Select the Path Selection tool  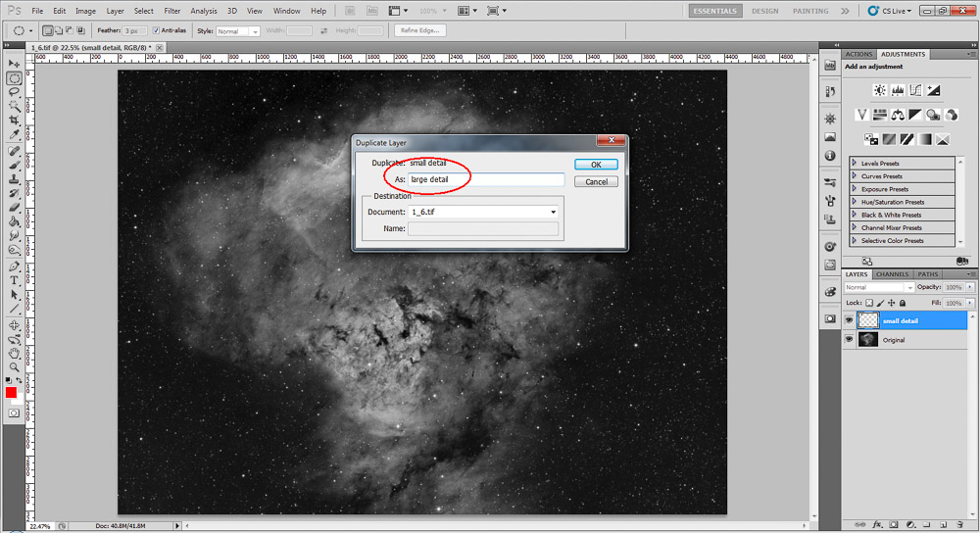pos(14,295)
